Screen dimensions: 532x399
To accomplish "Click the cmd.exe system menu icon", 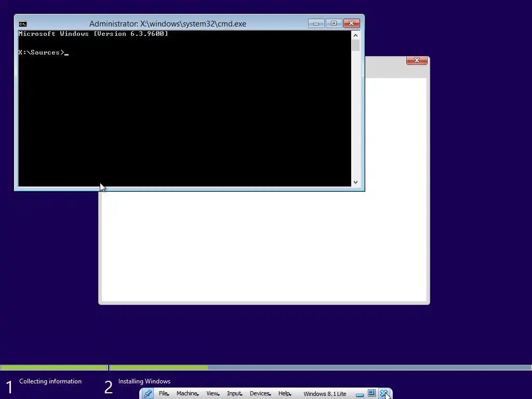I will tap(23, 24).
